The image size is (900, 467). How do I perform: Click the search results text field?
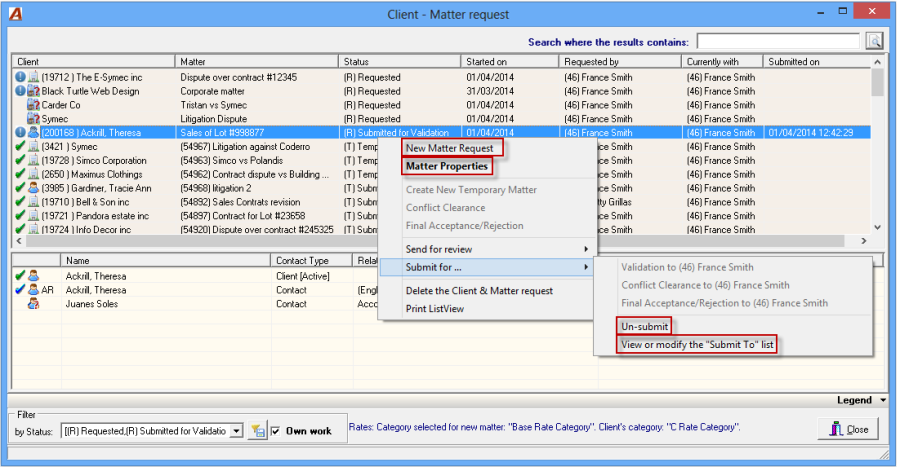[778, 41]
